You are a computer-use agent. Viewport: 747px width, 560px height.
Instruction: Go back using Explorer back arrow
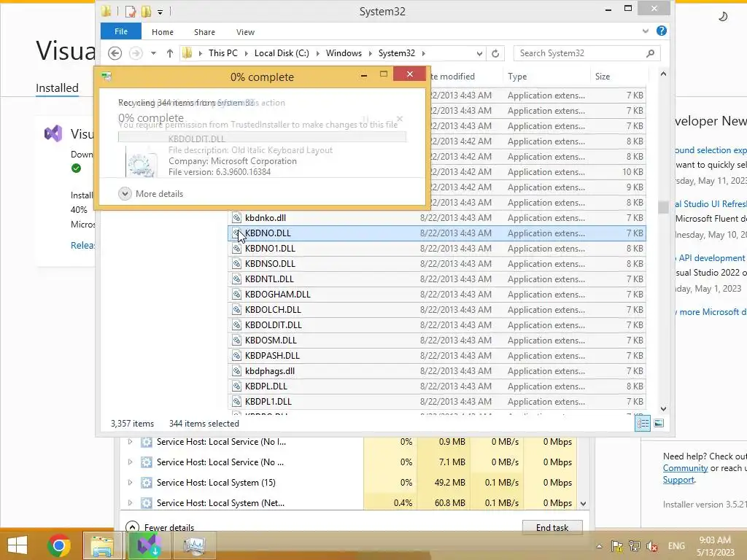pos(115,53)
